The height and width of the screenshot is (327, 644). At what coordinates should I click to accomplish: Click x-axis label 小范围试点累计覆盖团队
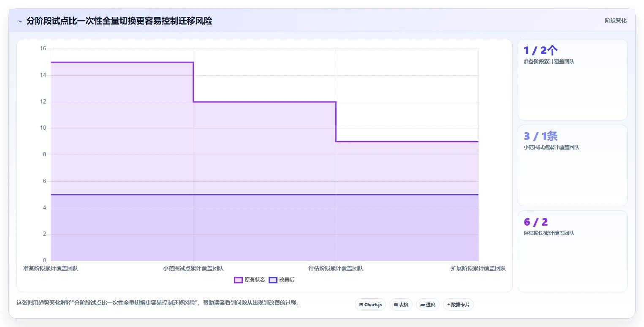pos(193,268)
